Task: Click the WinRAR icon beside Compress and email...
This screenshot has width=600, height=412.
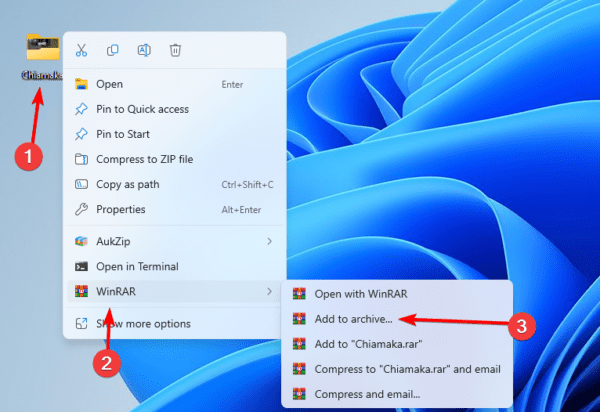Action: coord(299,394)
